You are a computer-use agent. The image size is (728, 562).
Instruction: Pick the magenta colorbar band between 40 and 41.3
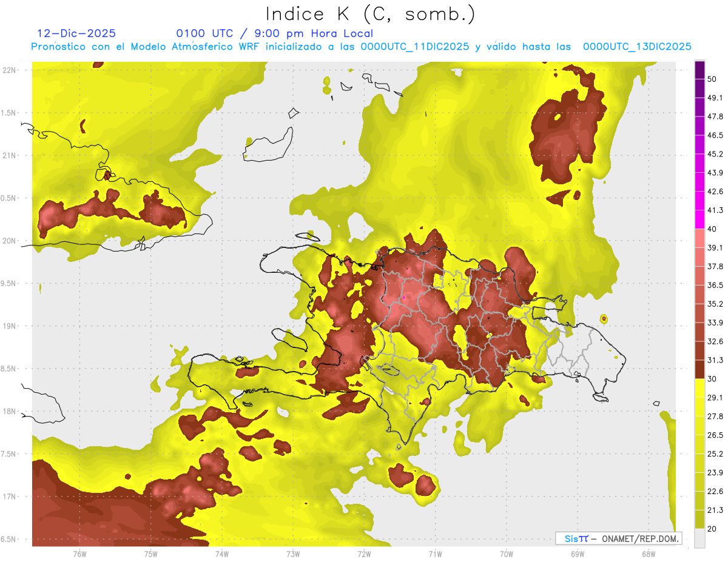699,219
